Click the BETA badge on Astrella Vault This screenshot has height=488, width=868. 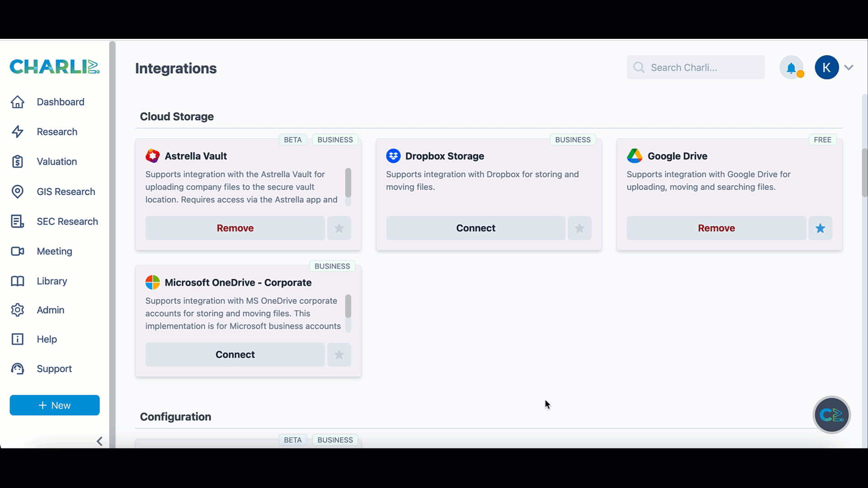pos(293,140)
